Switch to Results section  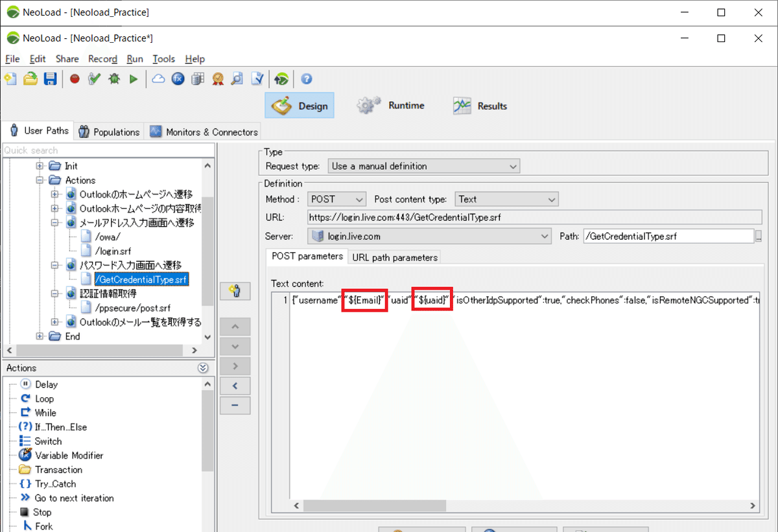coord(480,106)
